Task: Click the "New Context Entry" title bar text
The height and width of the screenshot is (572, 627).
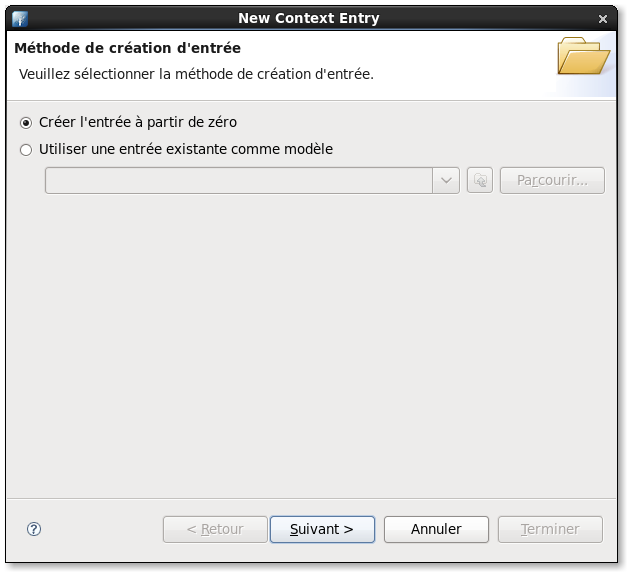Action: click(309, 18)
